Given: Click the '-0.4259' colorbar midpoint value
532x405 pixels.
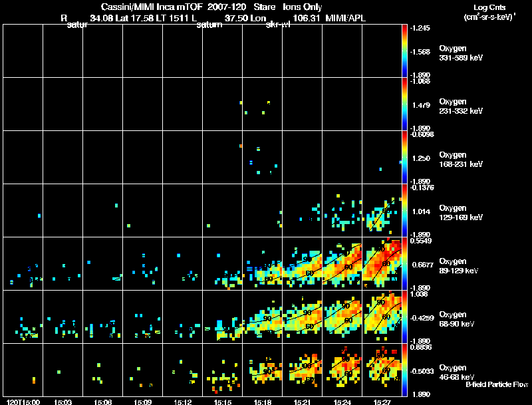Looking at the screenshot, I should [422, 318].
